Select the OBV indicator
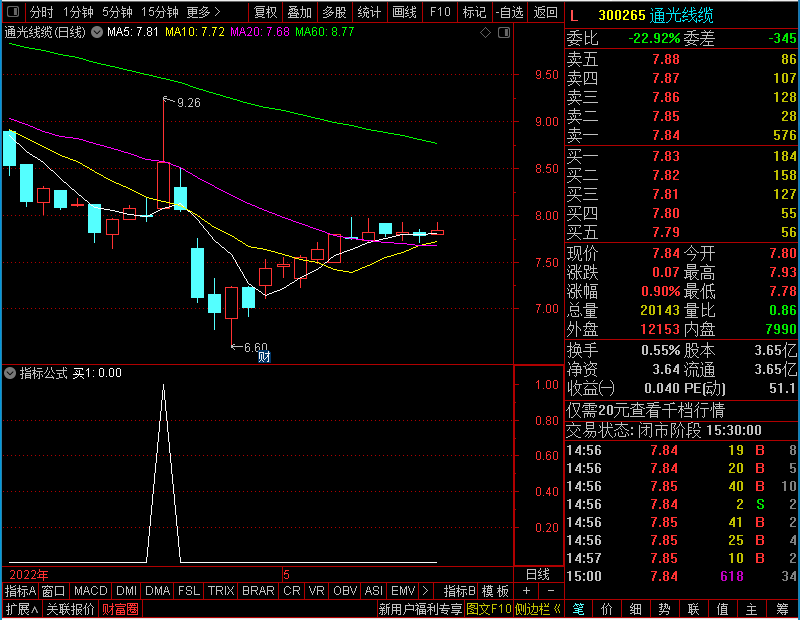This screenshot has width=800, height=620. tap(345, 591)
